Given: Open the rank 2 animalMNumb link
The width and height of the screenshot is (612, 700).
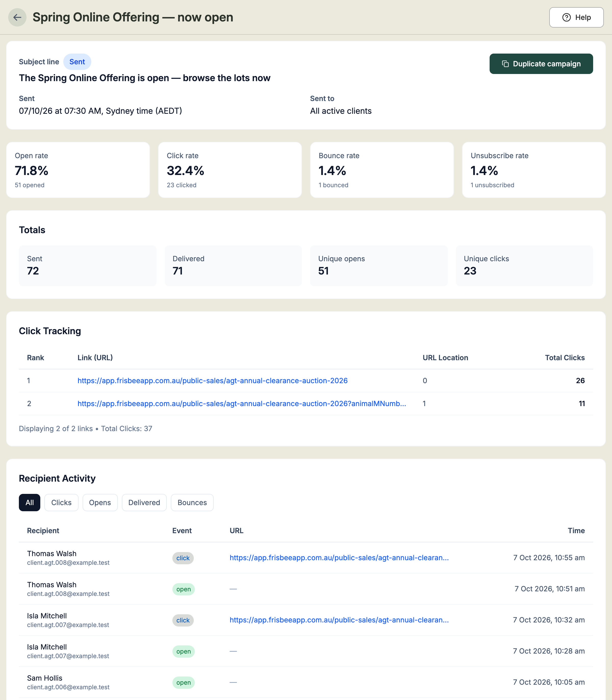Looking at the screenshot, I should coord(242,404).
